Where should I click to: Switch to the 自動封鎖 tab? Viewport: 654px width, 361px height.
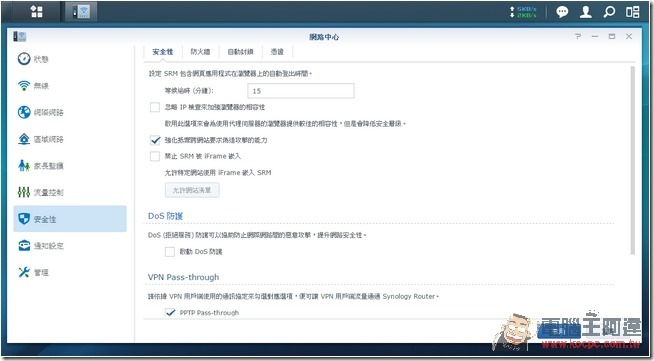click(240, 52)
